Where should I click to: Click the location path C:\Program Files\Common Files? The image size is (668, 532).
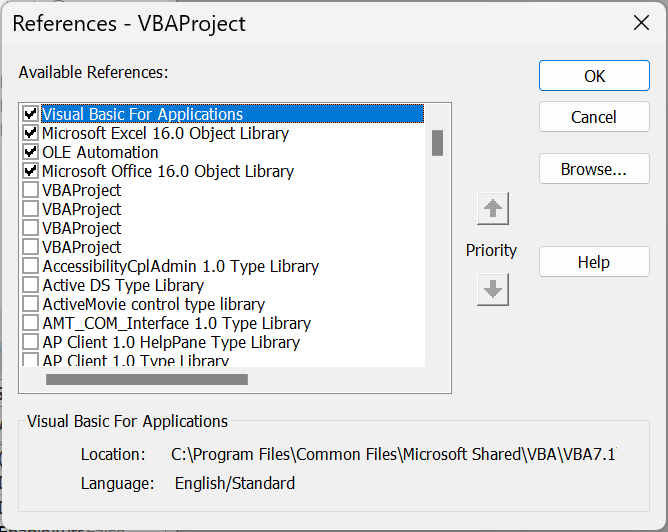click(394, 454)
